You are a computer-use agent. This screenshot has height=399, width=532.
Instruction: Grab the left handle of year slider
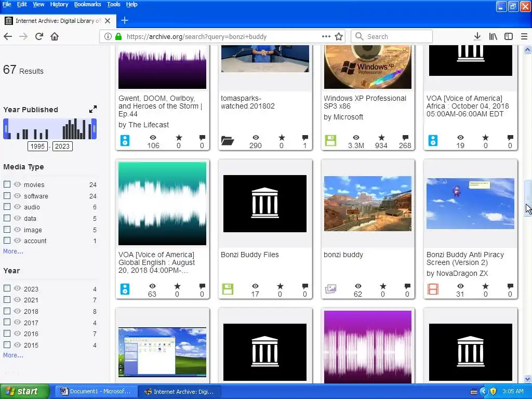coord(6,129)
